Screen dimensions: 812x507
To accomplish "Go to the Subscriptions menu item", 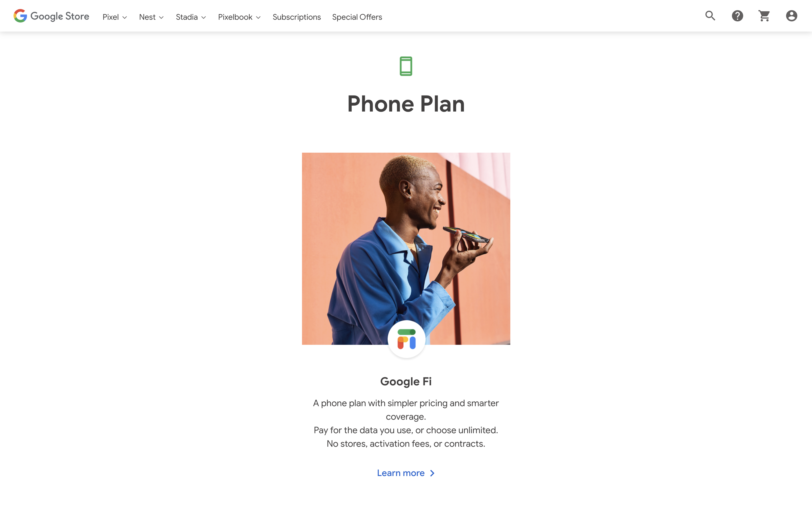I will [297, 17].
